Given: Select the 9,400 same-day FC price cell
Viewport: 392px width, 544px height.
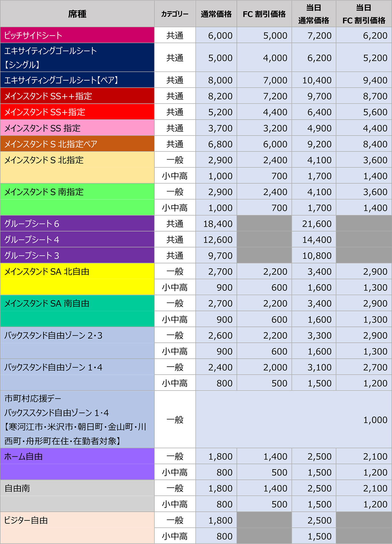Looking at the screenshot, I should [375, 80].
